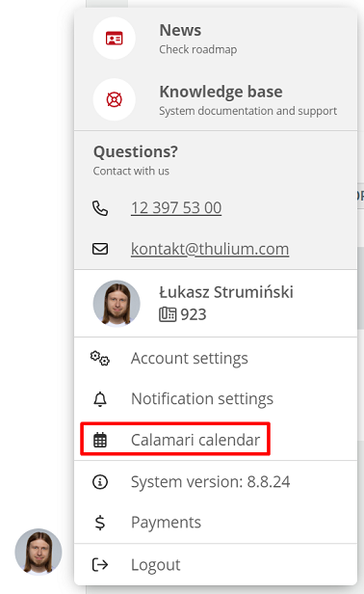Open Account settings
This screenshot has height=594, width=364.
pos(216,359)
